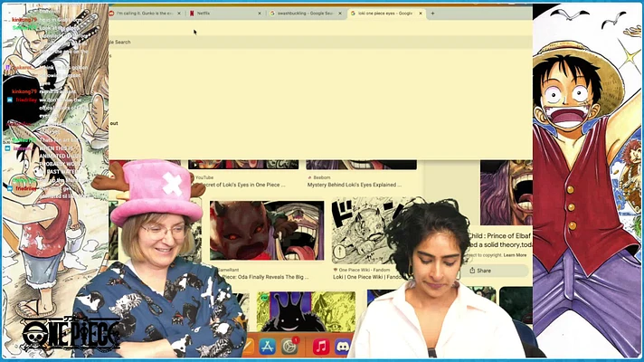Follow the 'Learn More' copyright link
The image size is (644, 362).
515,255
